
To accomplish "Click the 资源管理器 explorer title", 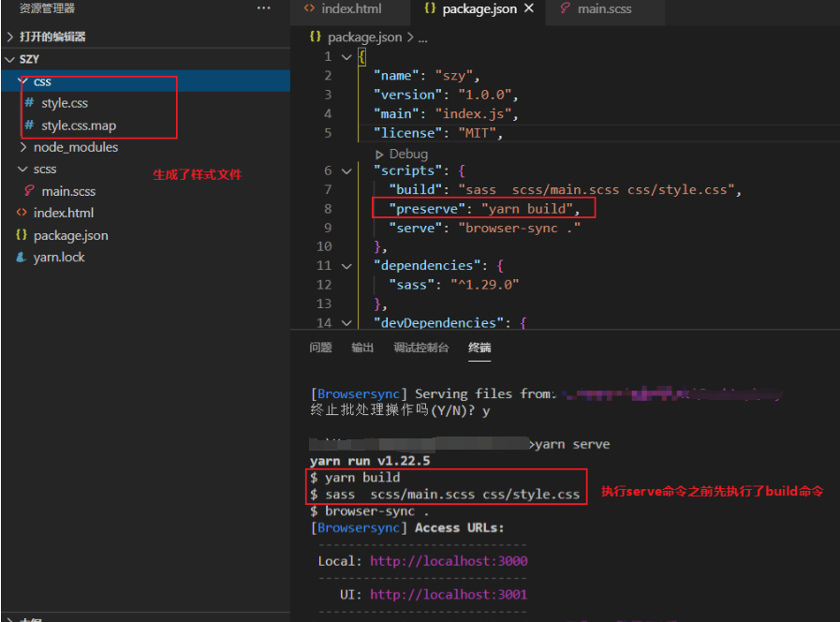I will coord(47,8).
